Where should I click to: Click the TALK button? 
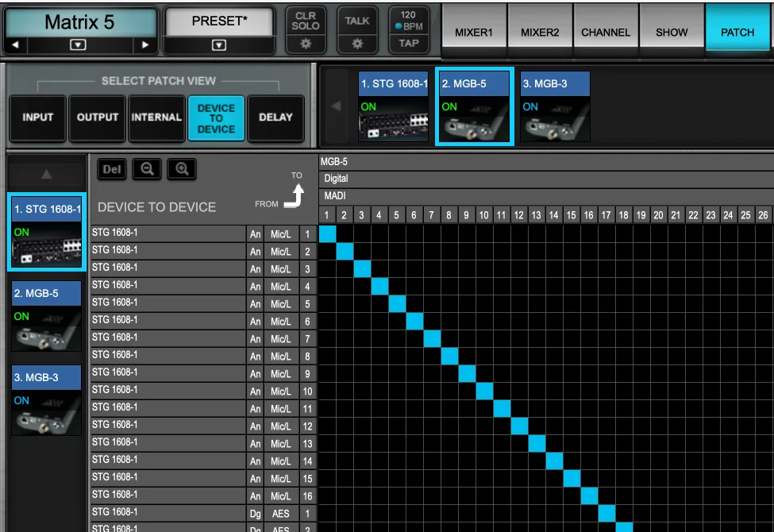point(357,21)
